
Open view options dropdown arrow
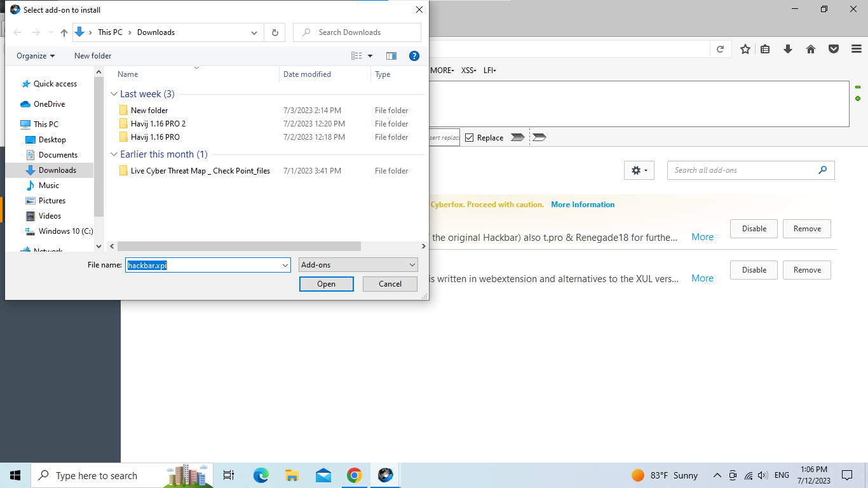370,56
